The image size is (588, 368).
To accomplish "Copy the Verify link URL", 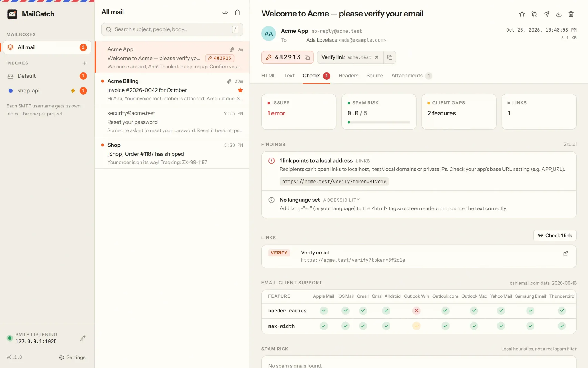I will pos(390,57).
